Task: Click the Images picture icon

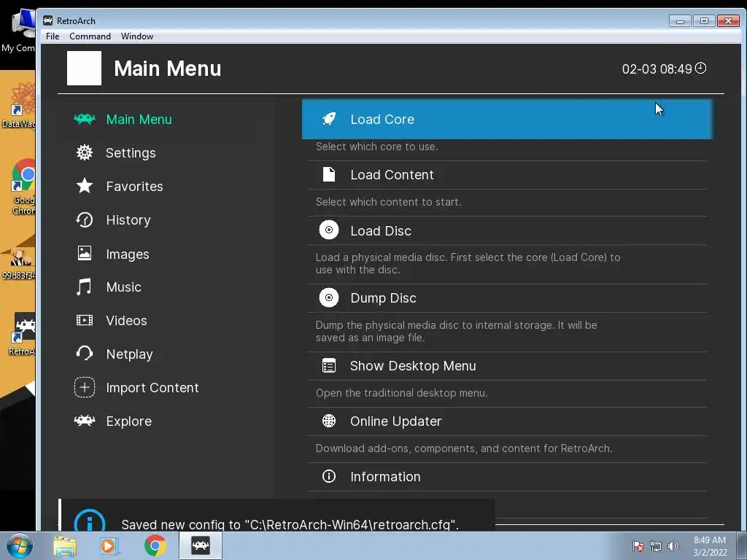Action: click(85, 253)
